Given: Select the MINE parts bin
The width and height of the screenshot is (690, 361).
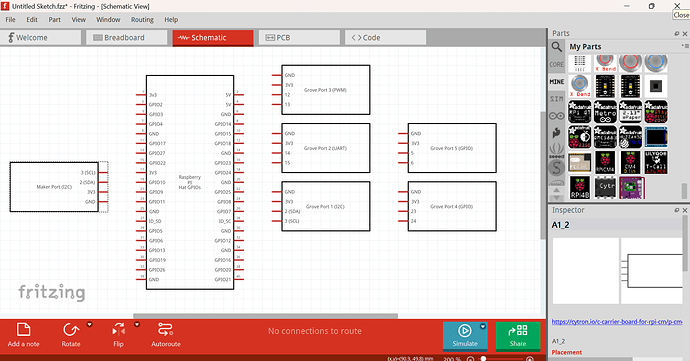Looking at the screenshot, I should pyautogui.click(x=557, y=81).
